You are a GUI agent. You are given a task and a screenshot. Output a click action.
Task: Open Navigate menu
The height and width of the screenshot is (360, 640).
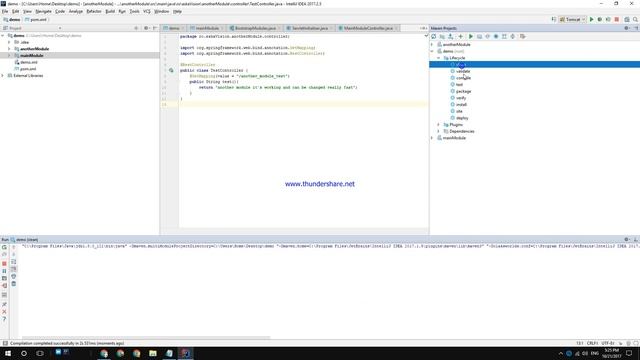43,11
